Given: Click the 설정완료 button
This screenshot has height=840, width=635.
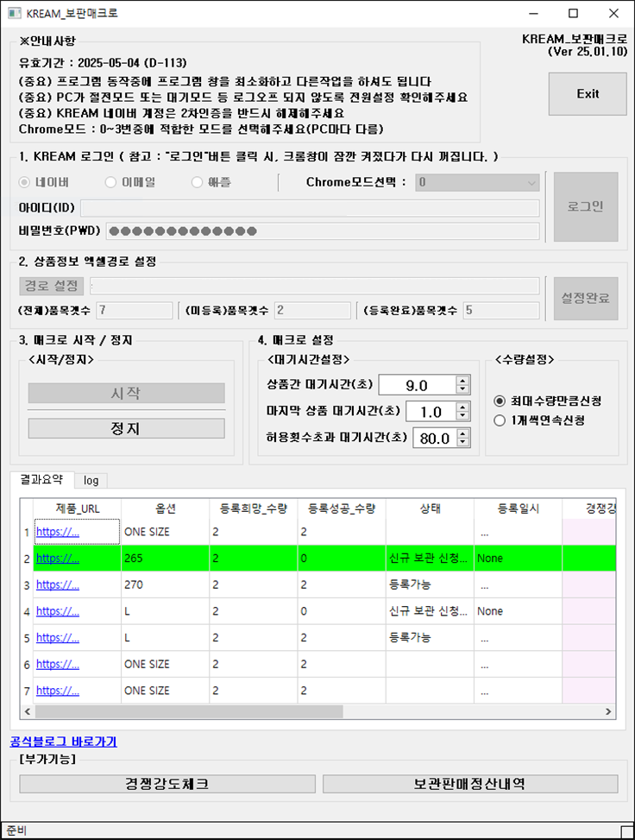Looking at the screenshot, I should click(586, 299).
